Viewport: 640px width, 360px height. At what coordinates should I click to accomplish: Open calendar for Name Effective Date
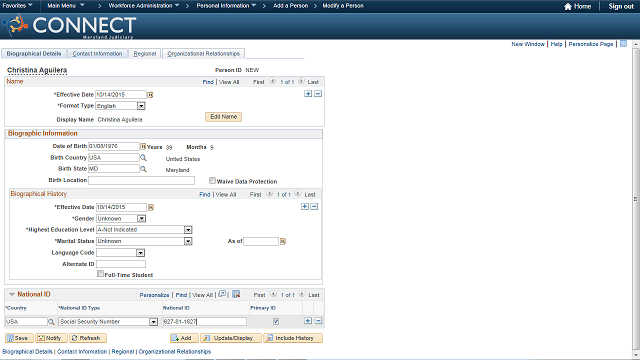coord(150,95)
